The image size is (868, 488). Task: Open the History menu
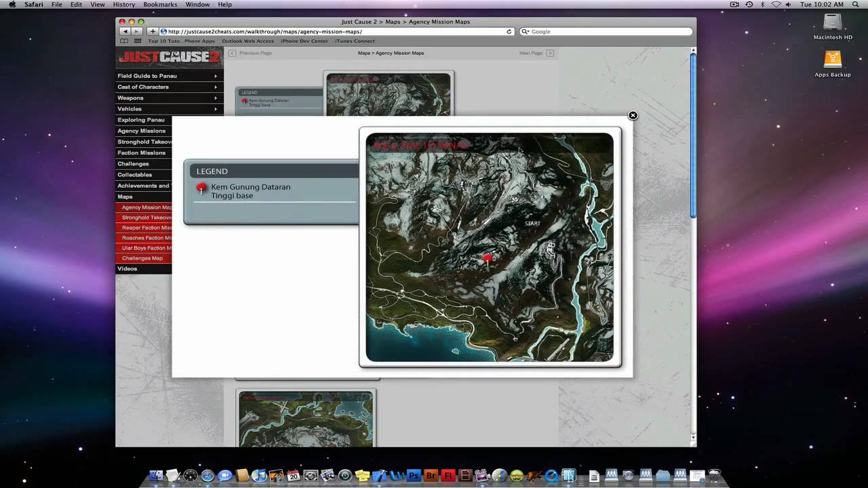click(124, 5)
